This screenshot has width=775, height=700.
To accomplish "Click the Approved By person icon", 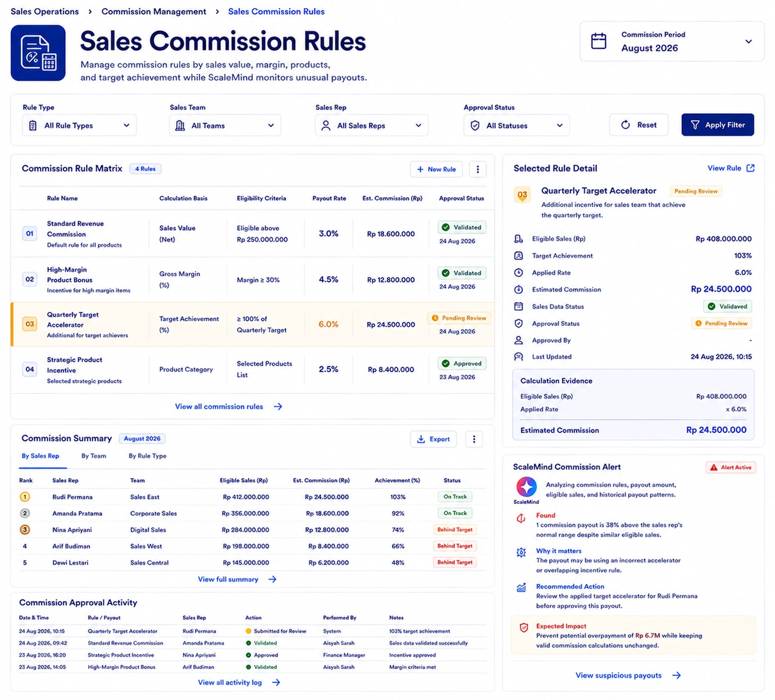I will 519,340.
